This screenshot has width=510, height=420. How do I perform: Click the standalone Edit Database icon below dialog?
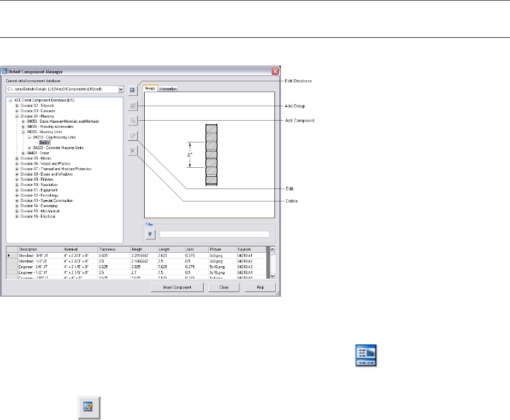89,408
